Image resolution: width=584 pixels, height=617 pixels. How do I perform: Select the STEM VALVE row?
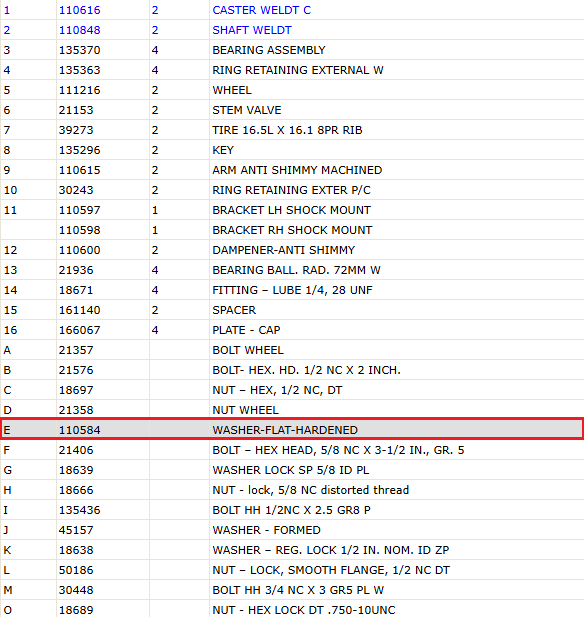tap(292, 110)
